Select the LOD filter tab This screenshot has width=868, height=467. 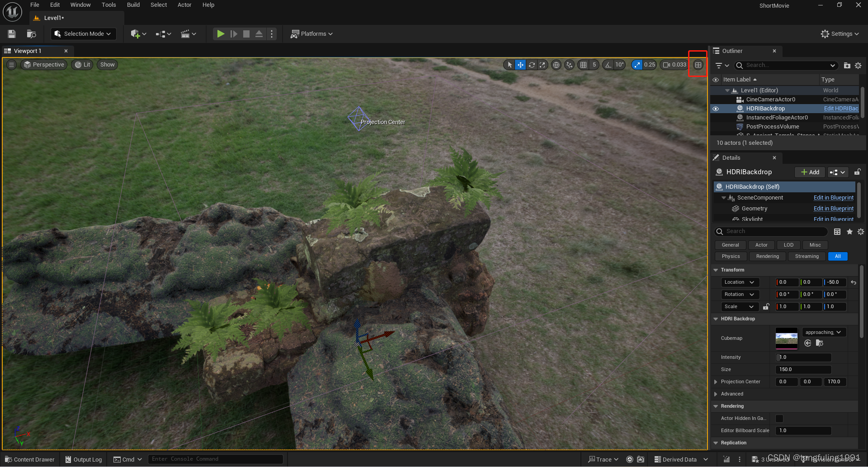[x=788, y=245]
